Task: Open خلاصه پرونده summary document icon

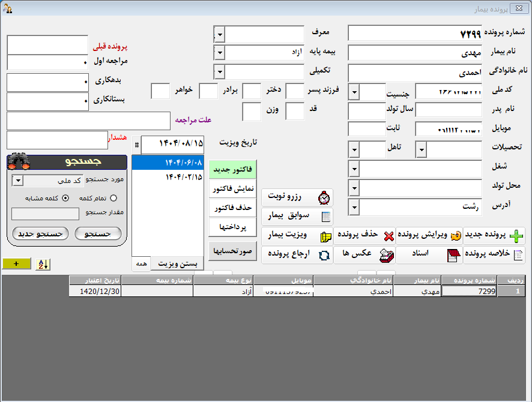Action: 516,254
